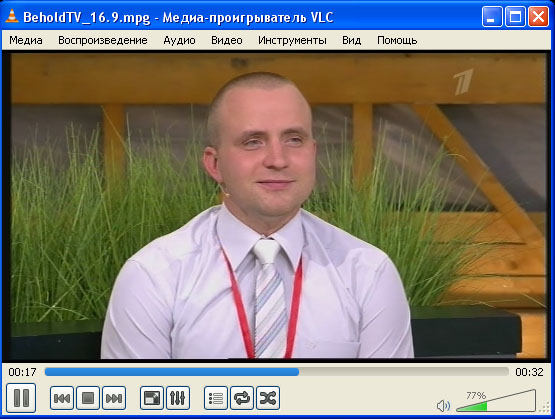The image size is (555, 419).
Task: Open extended settings equalizer icon
Action: [178, 398]
